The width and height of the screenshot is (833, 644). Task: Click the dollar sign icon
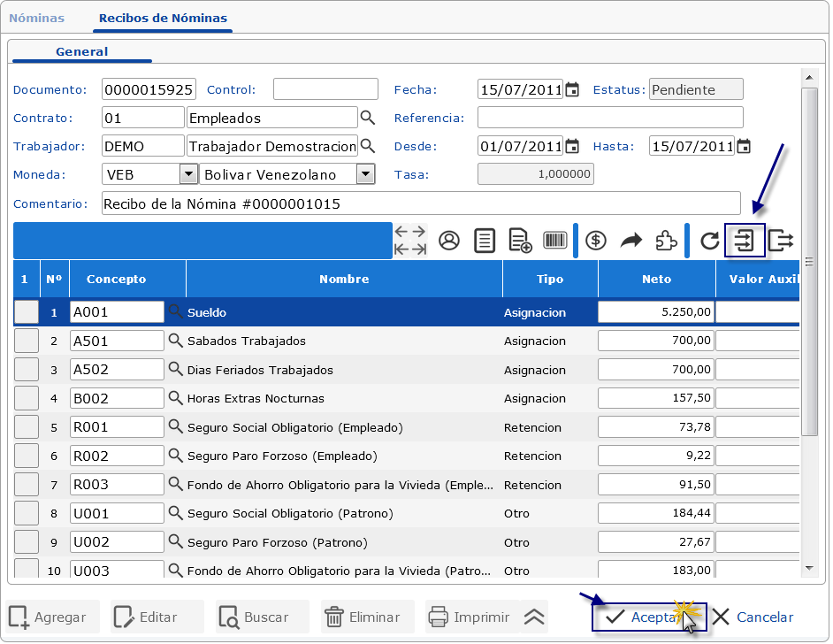coord(596,241)
